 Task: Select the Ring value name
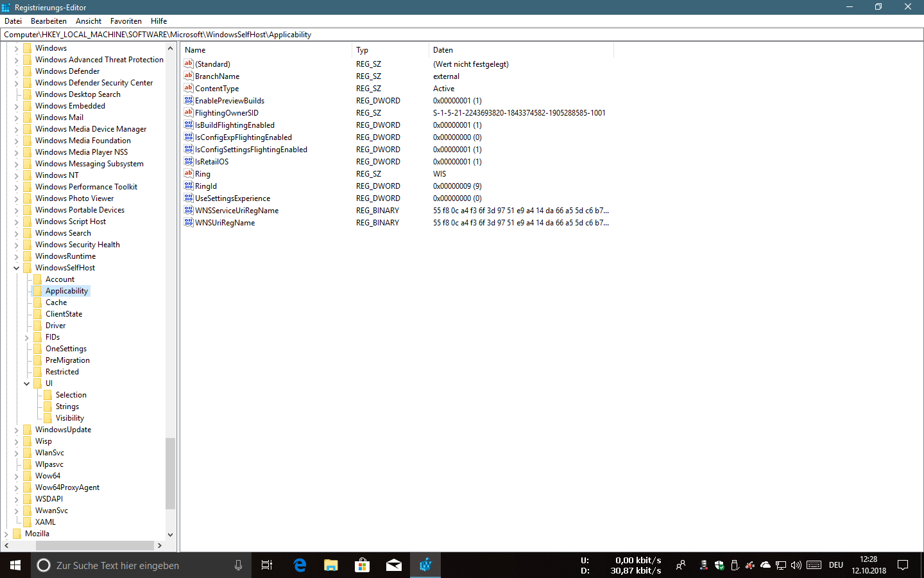tap(203, 174)
